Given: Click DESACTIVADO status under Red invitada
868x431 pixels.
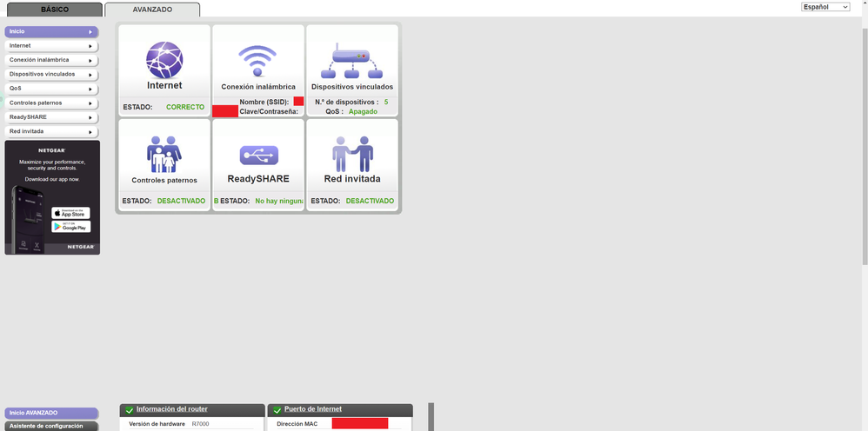Looking at the screenshot, I should [370, 202].
